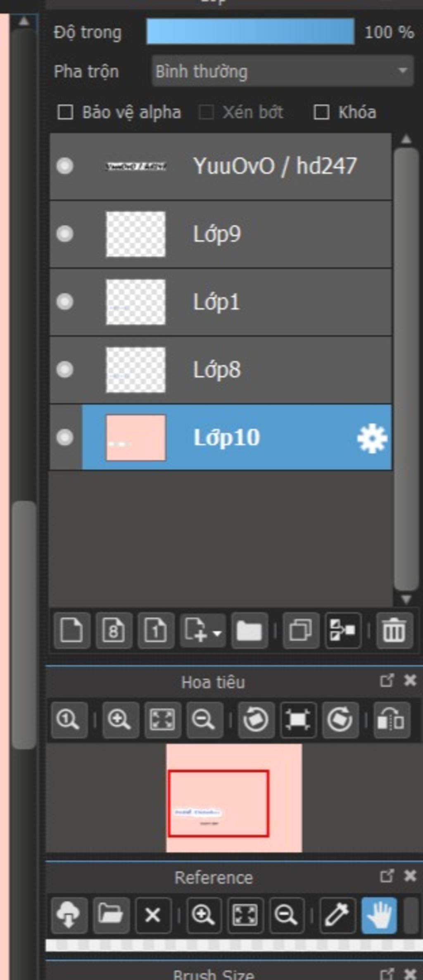Screen dimensions: 423x980
Task: Click the Độ trong opacity slider
Action: click(250, 31)
